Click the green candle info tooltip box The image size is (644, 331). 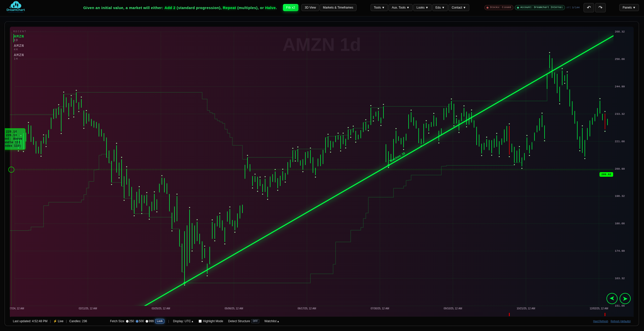tap(15, 139)
